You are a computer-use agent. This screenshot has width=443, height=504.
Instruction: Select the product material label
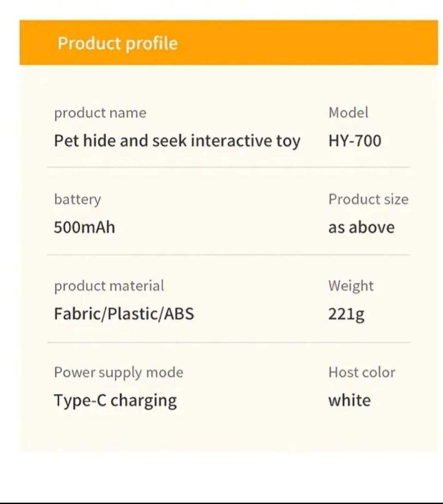click(109, 286)
